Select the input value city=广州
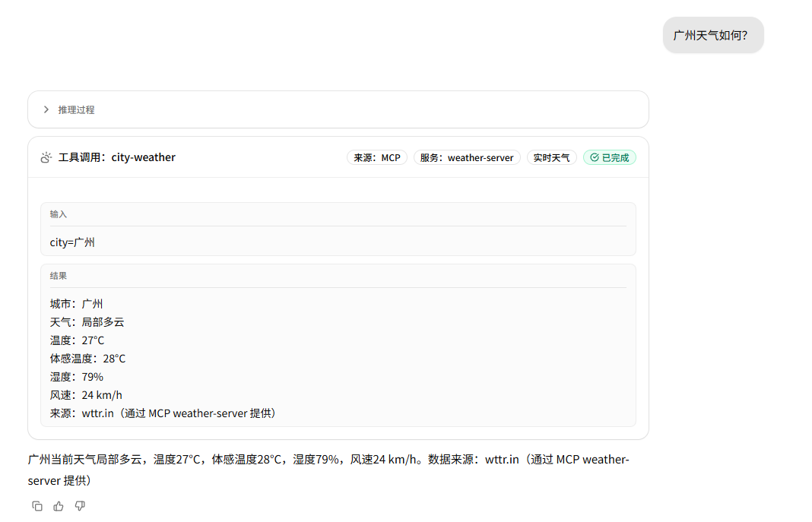 (x=72, y=242)
